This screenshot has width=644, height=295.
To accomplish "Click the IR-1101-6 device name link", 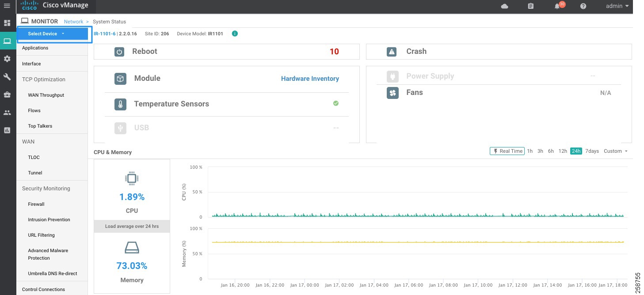I will click(x=105, y=34).
